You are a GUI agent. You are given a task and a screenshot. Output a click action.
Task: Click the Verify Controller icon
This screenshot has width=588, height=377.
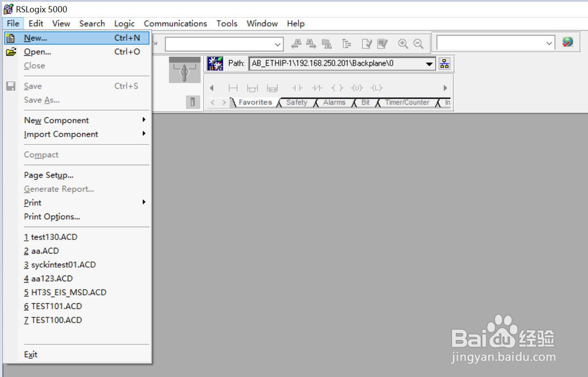pyautogui.click(x=382, y=43)
